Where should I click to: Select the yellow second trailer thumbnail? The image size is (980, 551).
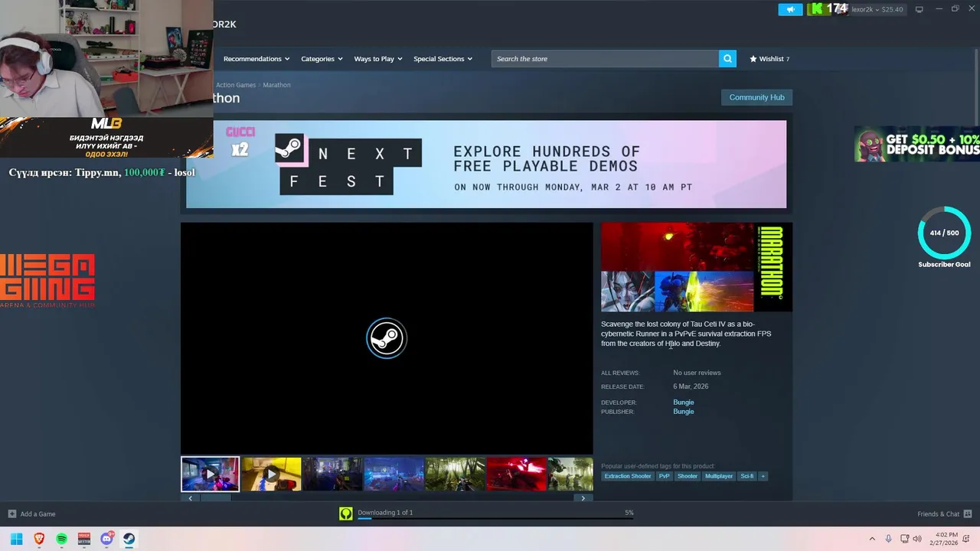click(271, 474)
